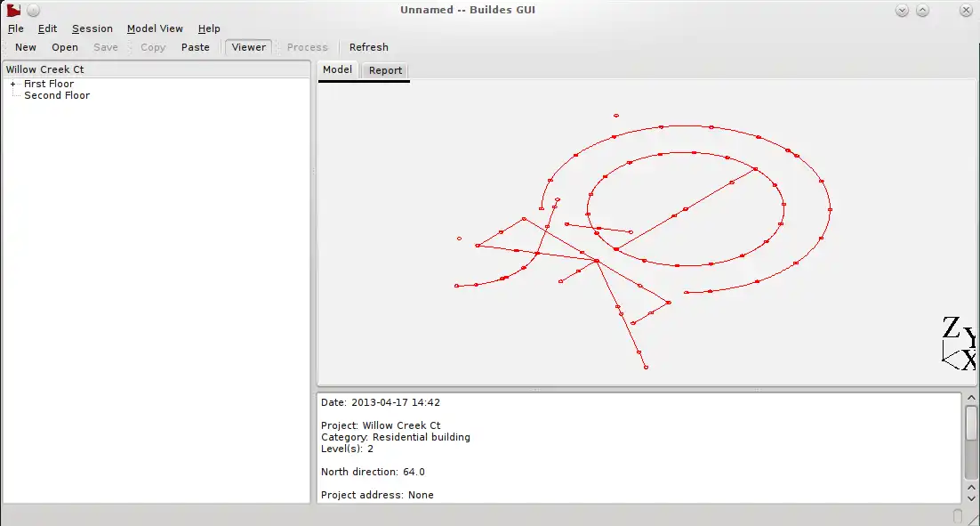Click the North direction: 64.0 line
980x526 pixels.
[x=374, y=473]
